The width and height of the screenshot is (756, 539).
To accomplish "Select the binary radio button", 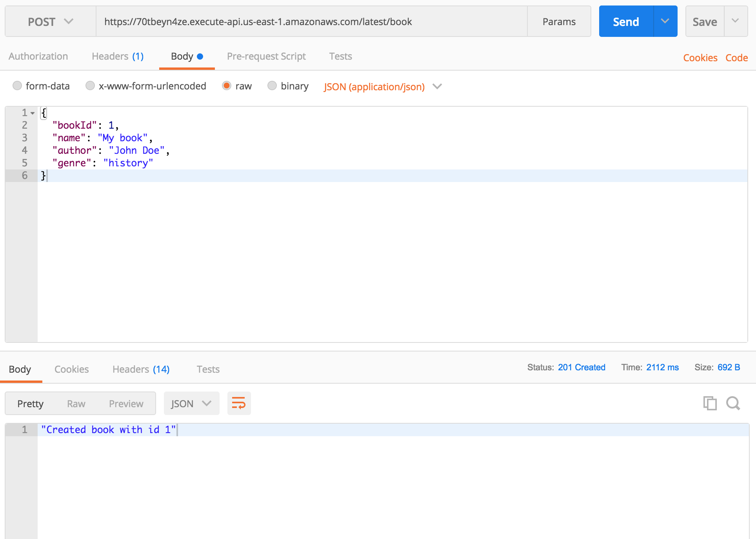I will click(x=272, y=86).
